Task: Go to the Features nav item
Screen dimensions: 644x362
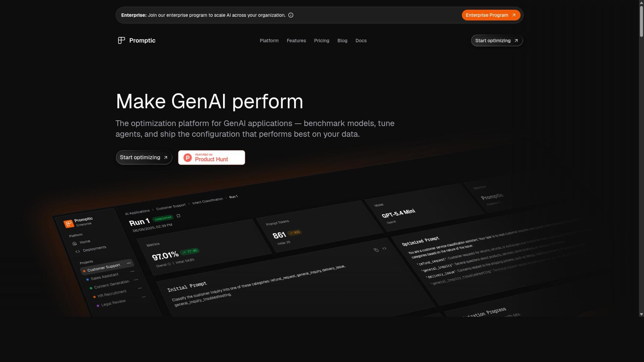Action: pos(296,41)
